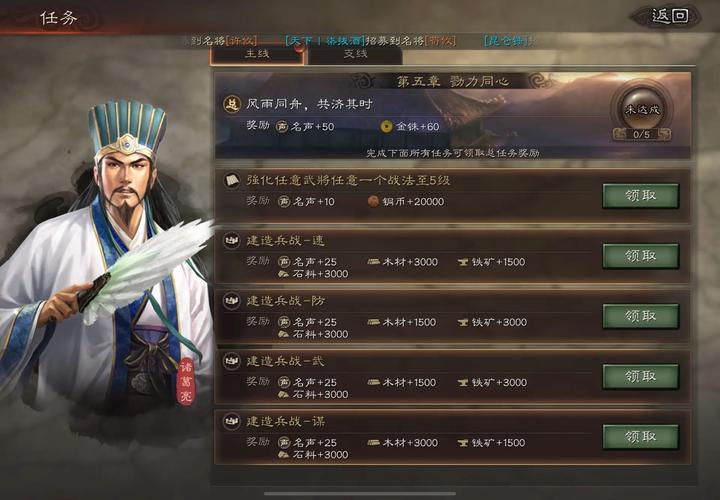This screenshot has width=720, height=500.
Task: Claim reward for 建造兵战-速 quest
Action: [x=641, y=256]
